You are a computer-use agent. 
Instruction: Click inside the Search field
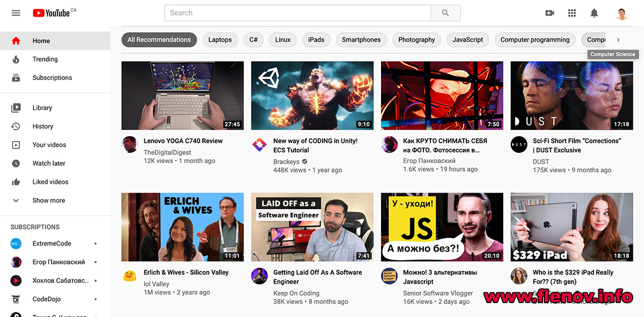click(x=298, y=13)
